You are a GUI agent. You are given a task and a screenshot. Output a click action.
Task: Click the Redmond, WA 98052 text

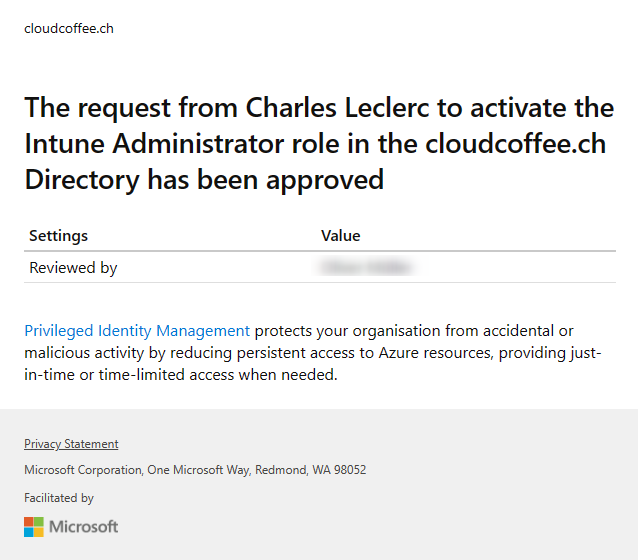310,470
